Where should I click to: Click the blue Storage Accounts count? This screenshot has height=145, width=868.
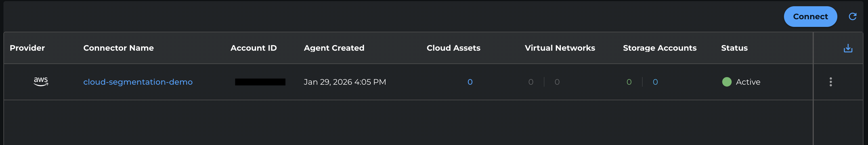[x=655, y=82]
